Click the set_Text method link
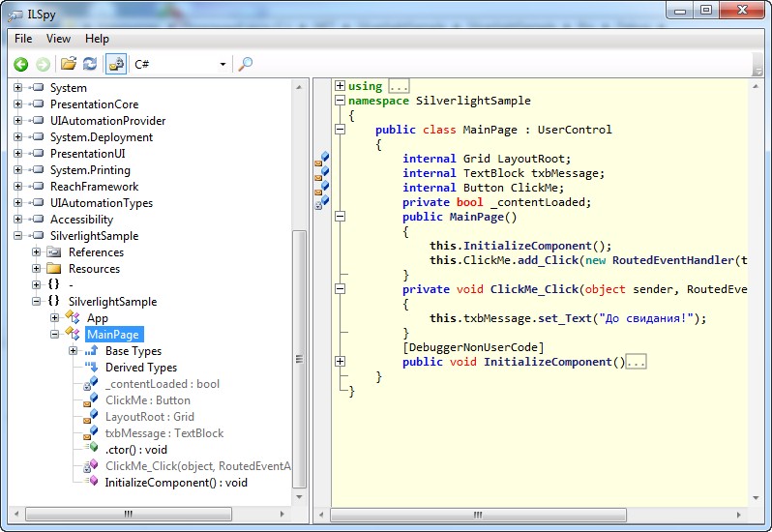Viewport: 772px width, 532px height. (564, 318)
